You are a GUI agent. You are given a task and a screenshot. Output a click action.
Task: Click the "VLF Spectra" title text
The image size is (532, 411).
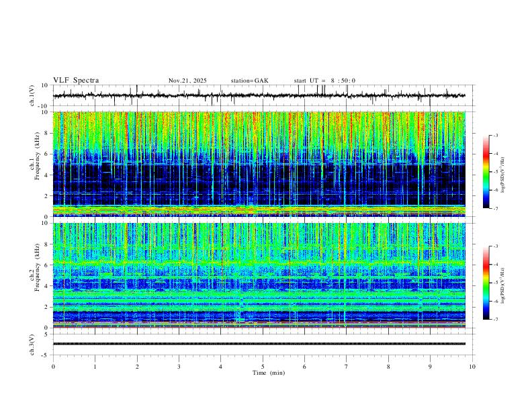pos(76,81)
